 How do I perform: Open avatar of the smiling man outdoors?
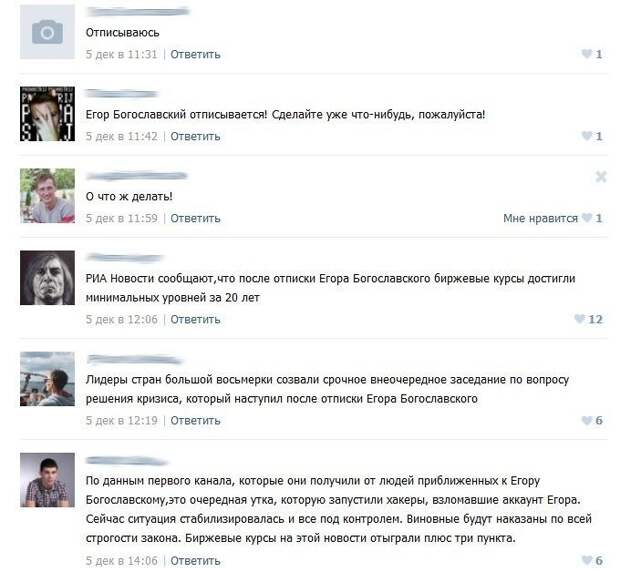pos(47,196)
